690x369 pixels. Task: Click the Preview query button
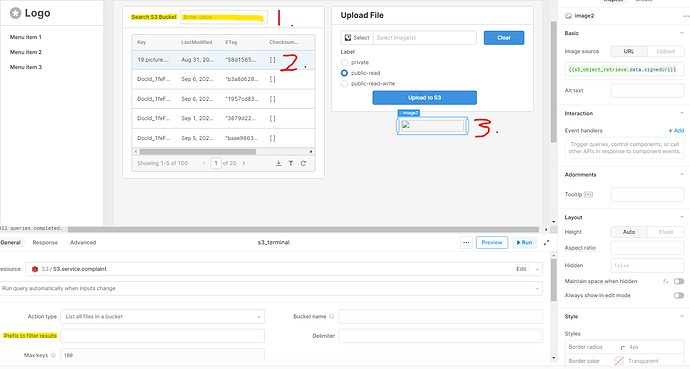click(x=492, y=242)
